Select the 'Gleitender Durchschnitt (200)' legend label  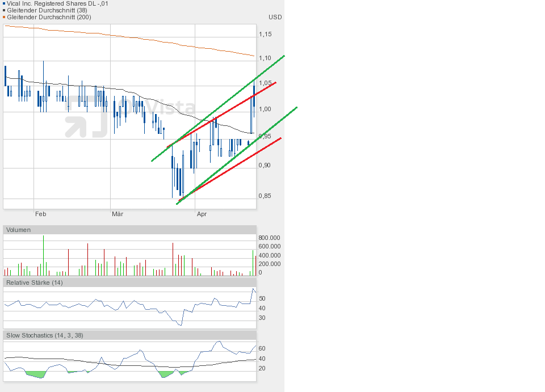click(x=49, y=17)
